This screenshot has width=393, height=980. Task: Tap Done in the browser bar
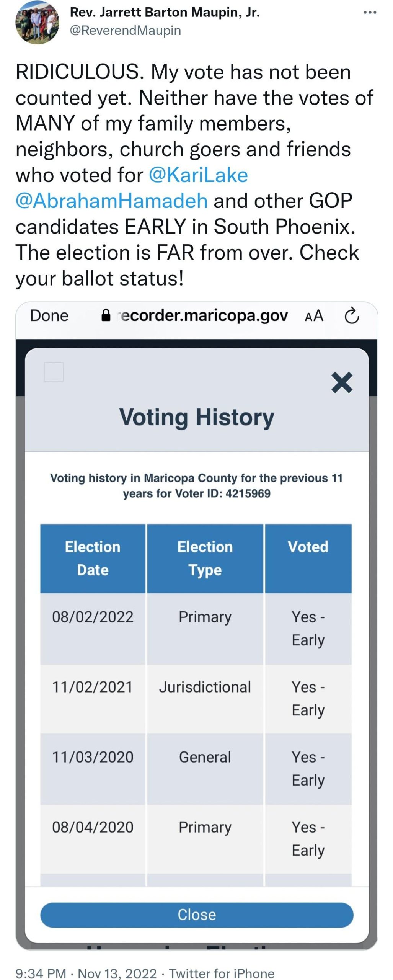pos(49,316)
